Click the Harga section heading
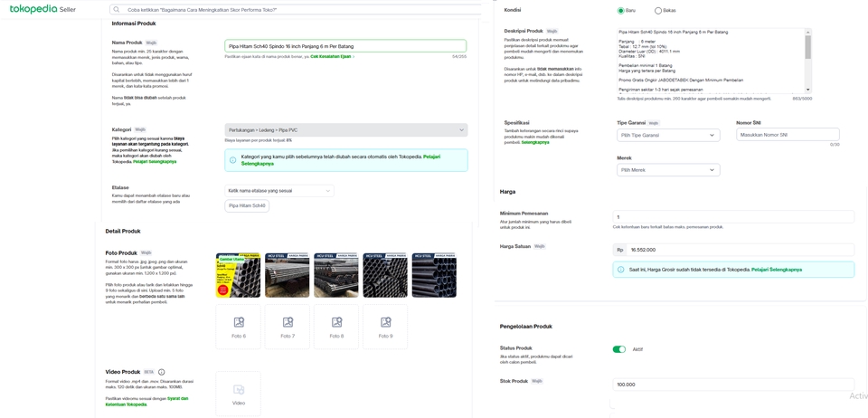 point(507,192)
